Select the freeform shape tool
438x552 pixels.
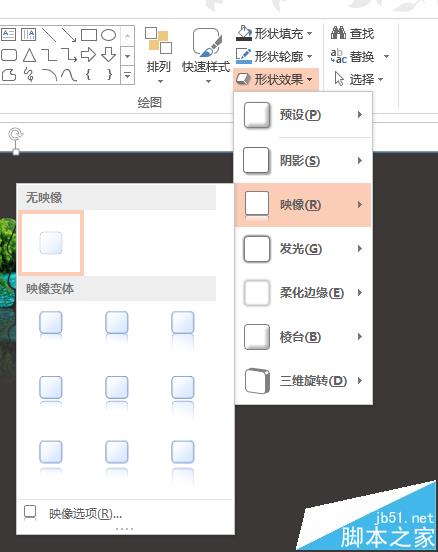(x=9, y=75)
